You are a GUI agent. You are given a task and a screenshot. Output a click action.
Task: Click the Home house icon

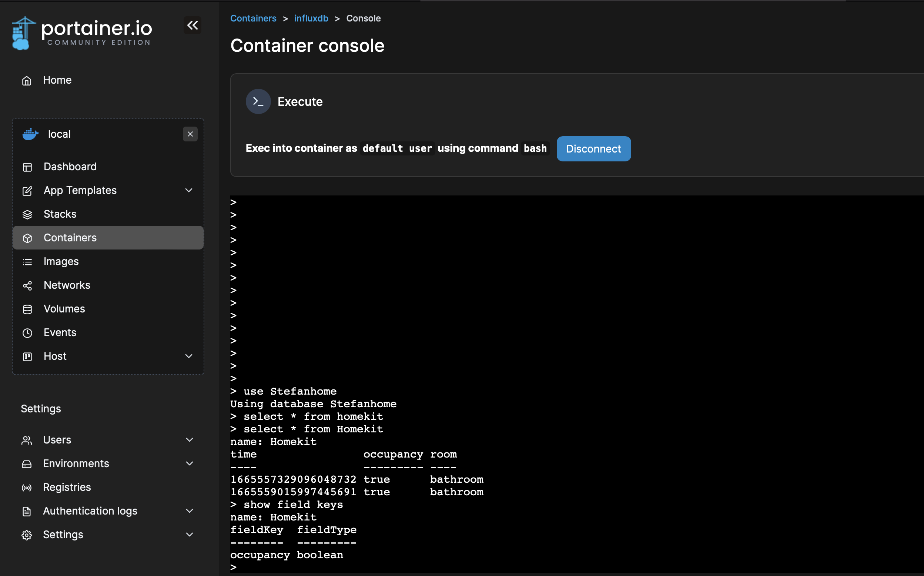point(27,80)
